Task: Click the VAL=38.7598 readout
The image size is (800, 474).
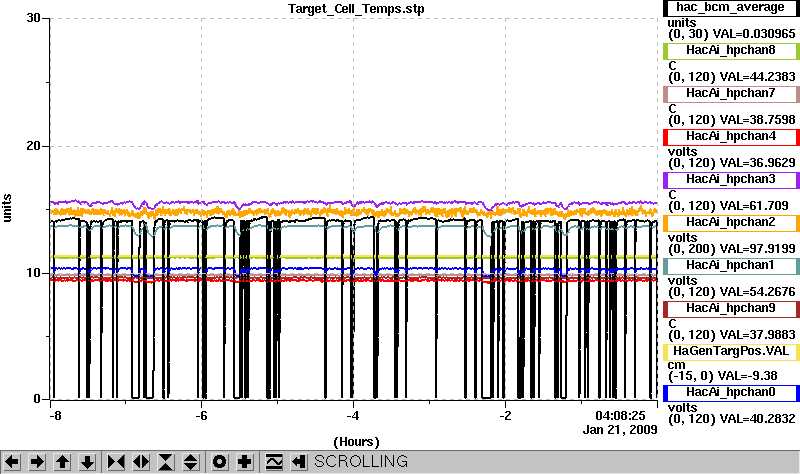Action: (x=757, y=119)
